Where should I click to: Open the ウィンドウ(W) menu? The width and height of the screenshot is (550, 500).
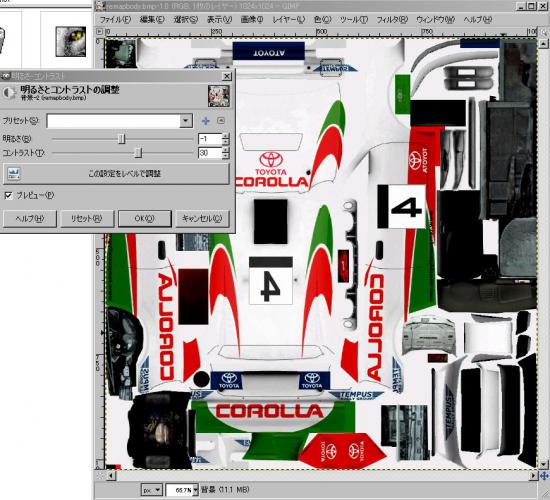tap(435, 20)
